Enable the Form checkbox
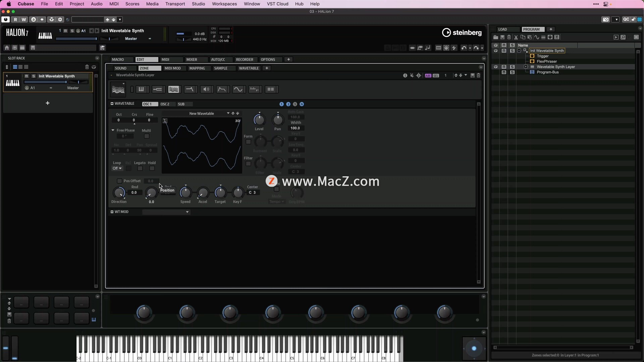The image size is (644, 362). click(x=248, y=142)
